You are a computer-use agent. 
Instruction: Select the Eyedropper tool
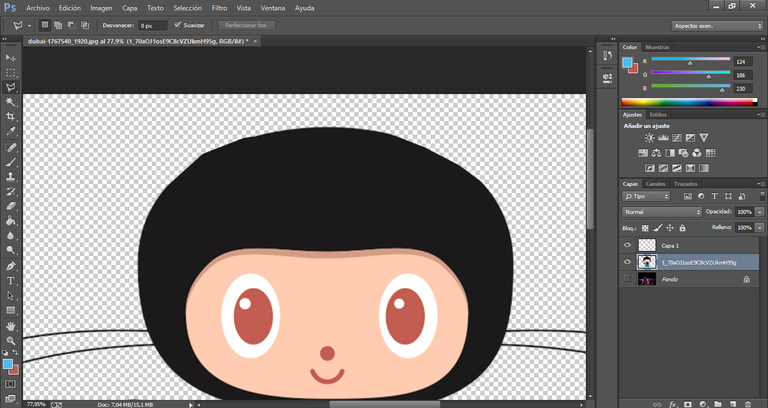click(11, 131)
